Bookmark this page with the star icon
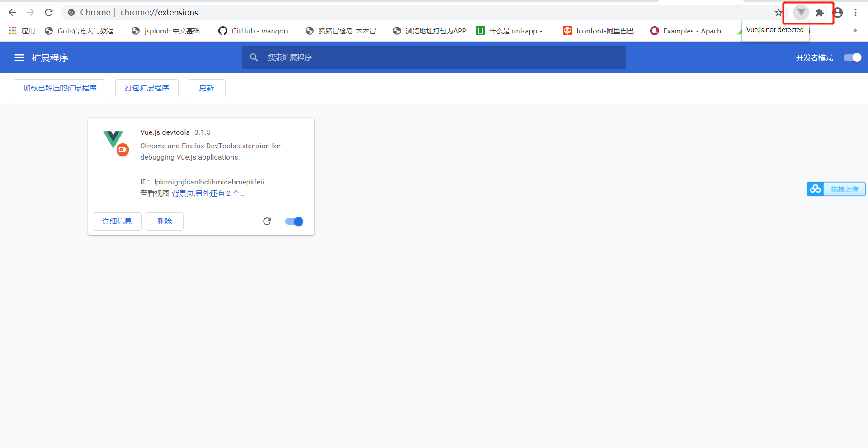The image size is (868, 448). (778, 12)
